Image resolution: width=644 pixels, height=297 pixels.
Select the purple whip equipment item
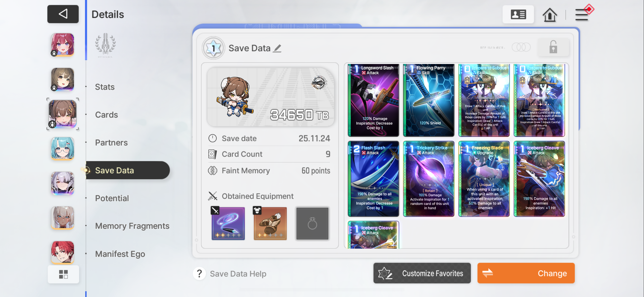click(228, 223)
